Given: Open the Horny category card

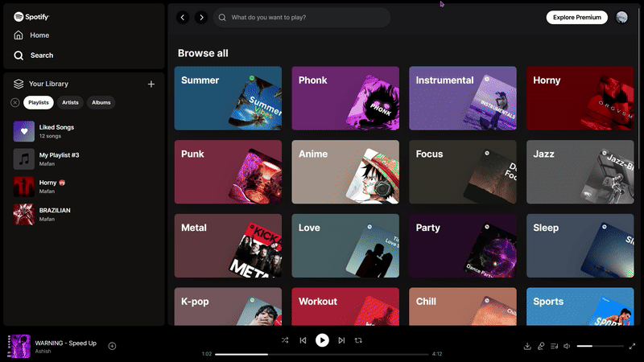Looking at the screenshot, I should click(x=580, y=98).
